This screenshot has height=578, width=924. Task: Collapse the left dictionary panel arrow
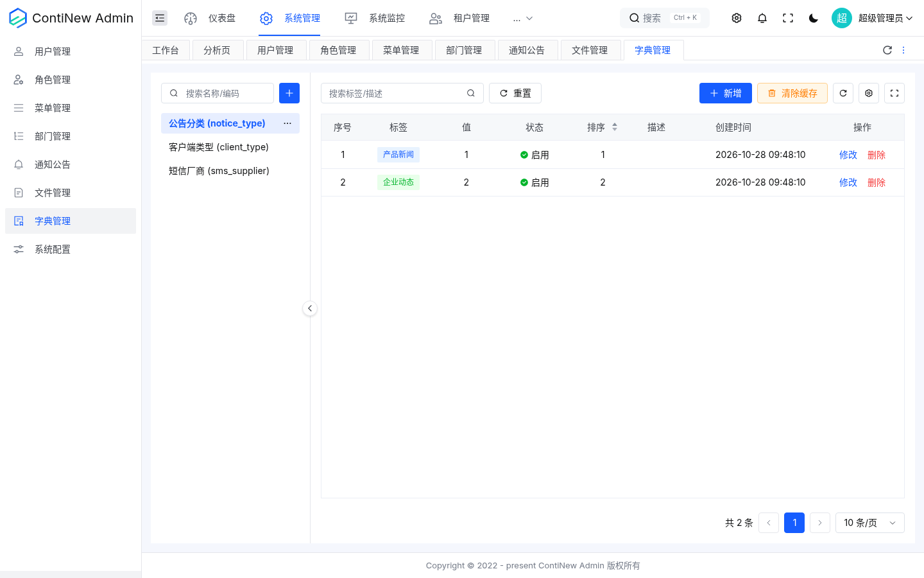click(x=310, y=308)
